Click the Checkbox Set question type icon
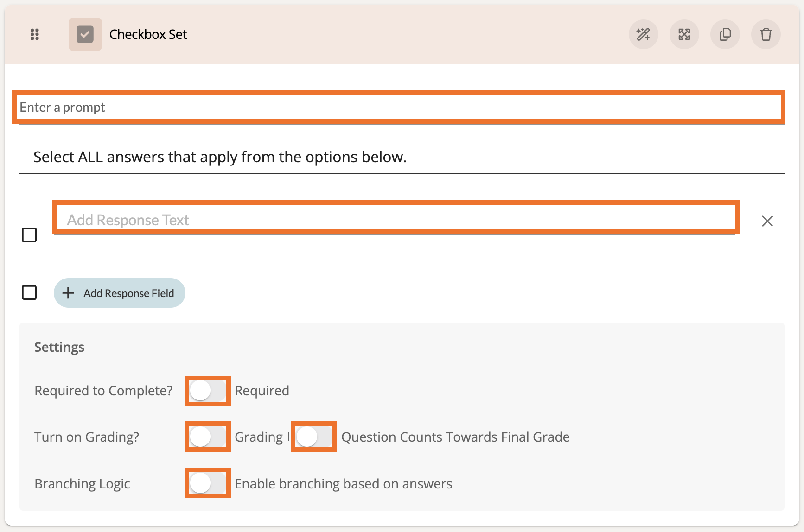Image resolution: width=804 pixels, height=532 pixels. tap(85, 34)
